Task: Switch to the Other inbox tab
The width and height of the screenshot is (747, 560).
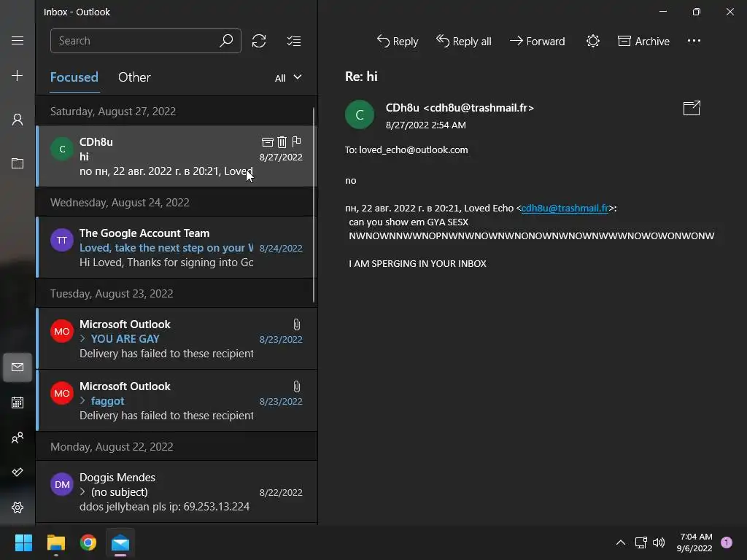Action: tap(134, 77)
